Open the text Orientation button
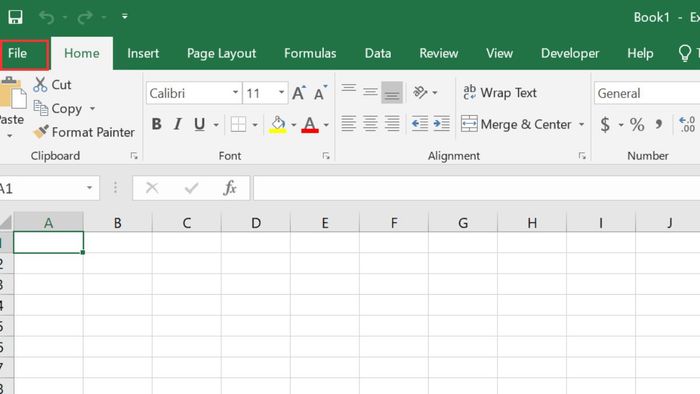 coord(420,92)
